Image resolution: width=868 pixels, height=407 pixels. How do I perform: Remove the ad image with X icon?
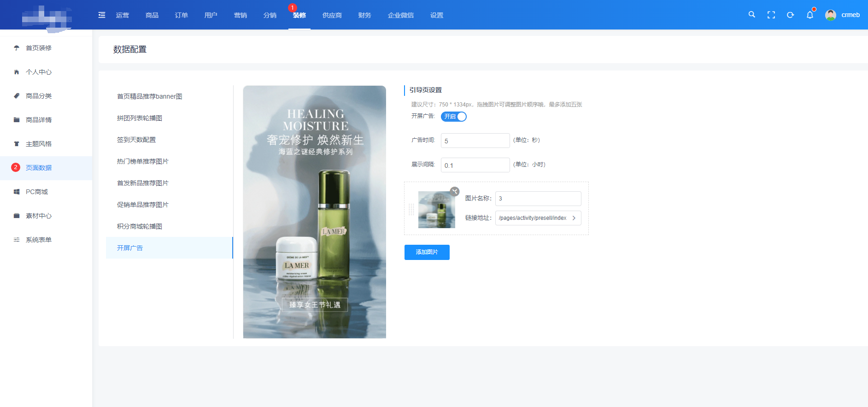click(x=455, y=191)
